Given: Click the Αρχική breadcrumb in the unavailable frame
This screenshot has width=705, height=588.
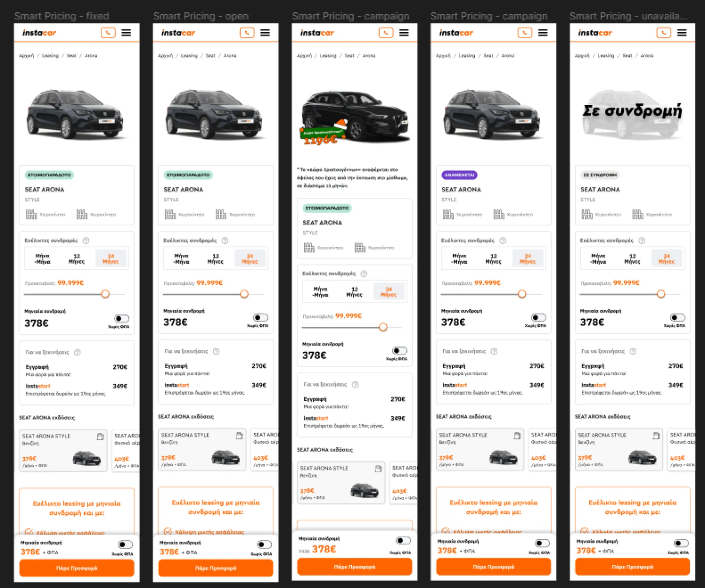Looking at the screenshot, I should [x=582, y=56].
